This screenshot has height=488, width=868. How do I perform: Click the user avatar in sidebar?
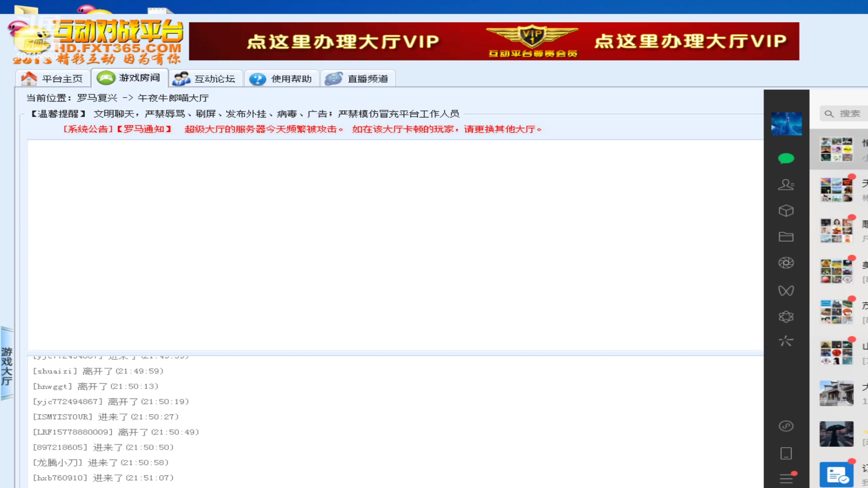click(787, 124)
